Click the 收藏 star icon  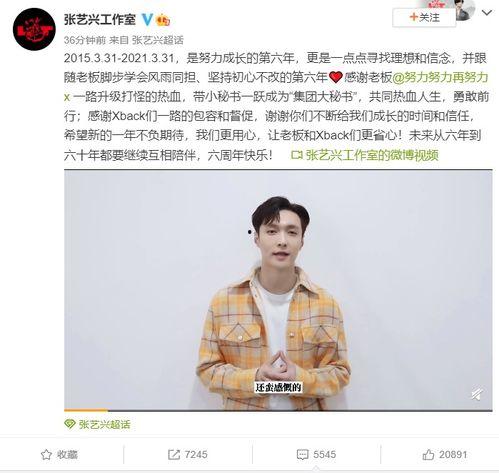[46, 454]
